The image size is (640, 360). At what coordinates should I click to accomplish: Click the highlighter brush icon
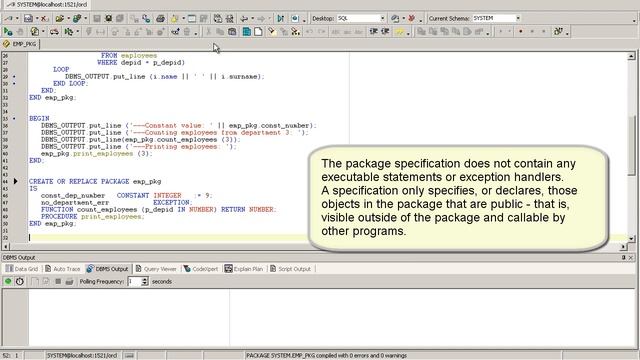coord(271,31)
